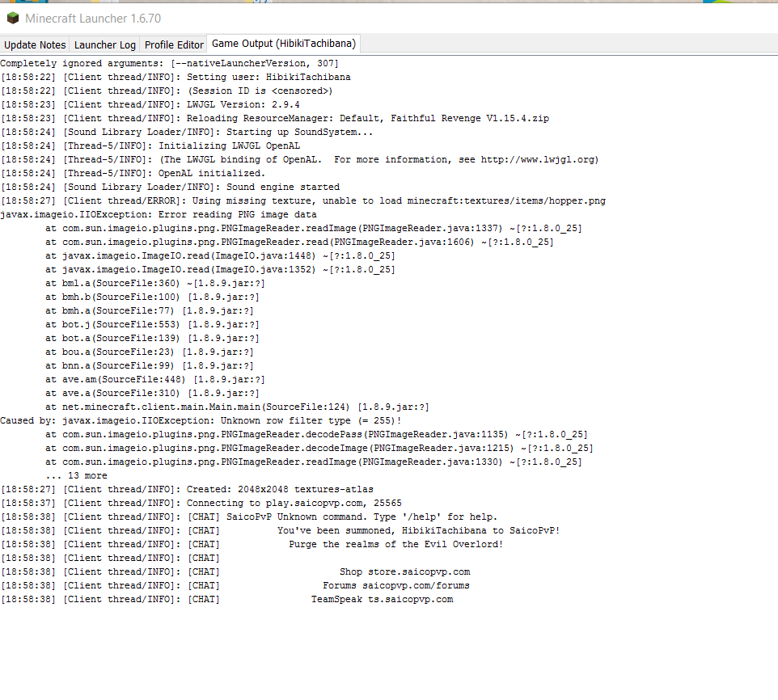Click the 'Completely ignored arguments' log line
Screen dimensions: 778x700
pyautogui.click(x=169, y=64)
